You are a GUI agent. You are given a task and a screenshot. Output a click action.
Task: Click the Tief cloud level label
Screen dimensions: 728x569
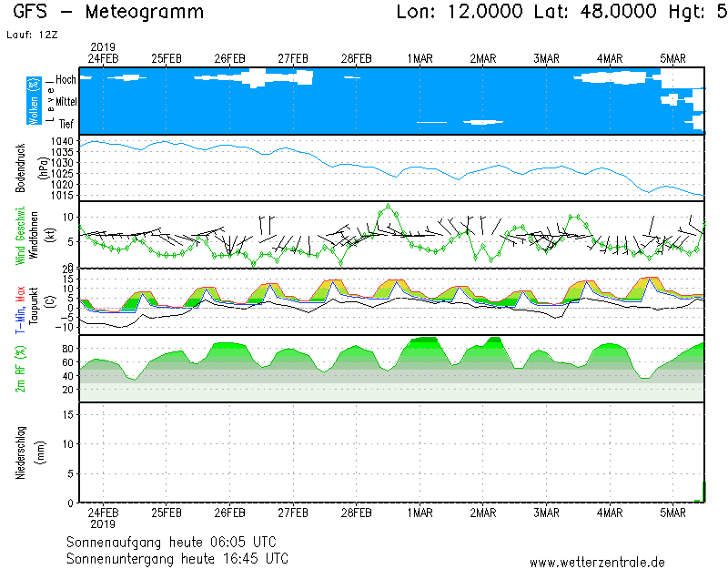[x=66, y=123]
